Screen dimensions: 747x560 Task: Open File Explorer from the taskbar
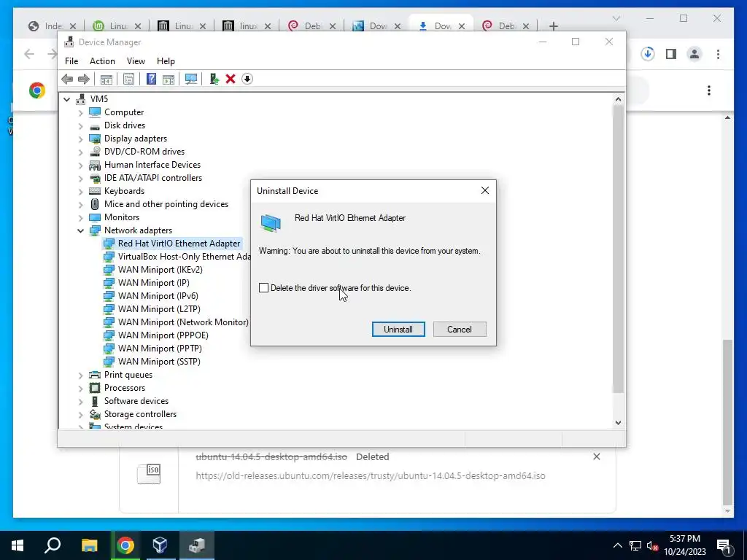coord(89,545)
